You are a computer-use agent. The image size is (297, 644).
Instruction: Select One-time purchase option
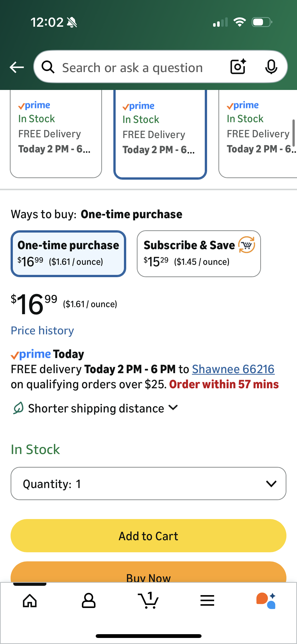pyautogui.click(x=68, y=253)
